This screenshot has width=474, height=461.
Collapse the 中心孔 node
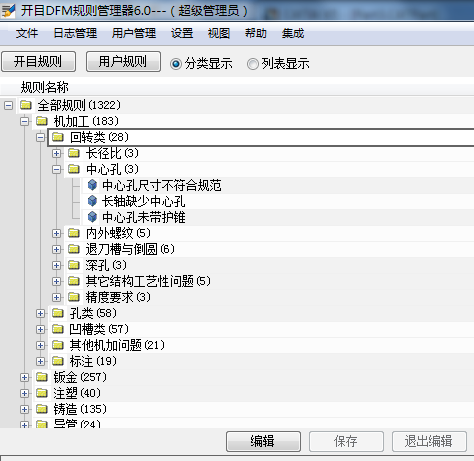click(56, 170)
